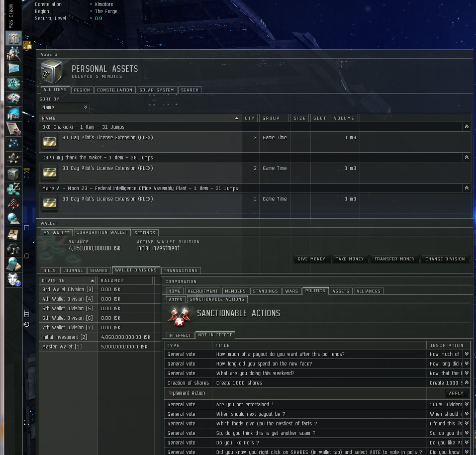The height and width of the screenshot is (455, 476).
Task: Click the Fitting sidebar icon below the mail icon
Action: click(14, 83)
